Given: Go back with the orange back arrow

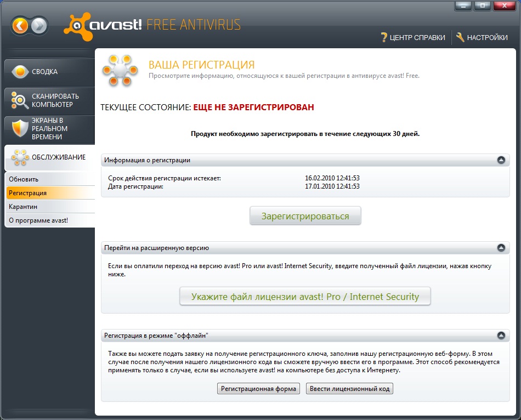Looking at the screenshot, I should [20, 26].
